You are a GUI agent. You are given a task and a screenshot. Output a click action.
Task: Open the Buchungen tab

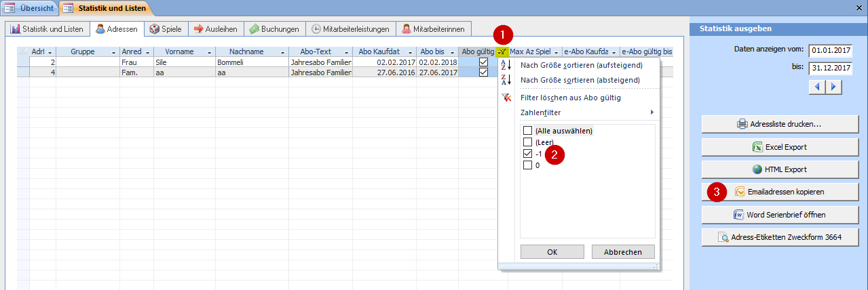273,29
